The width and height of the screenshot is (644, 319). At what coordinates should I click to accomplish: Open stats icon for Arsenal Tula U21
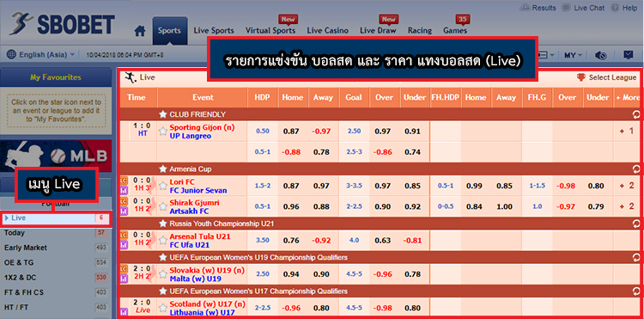124,245
